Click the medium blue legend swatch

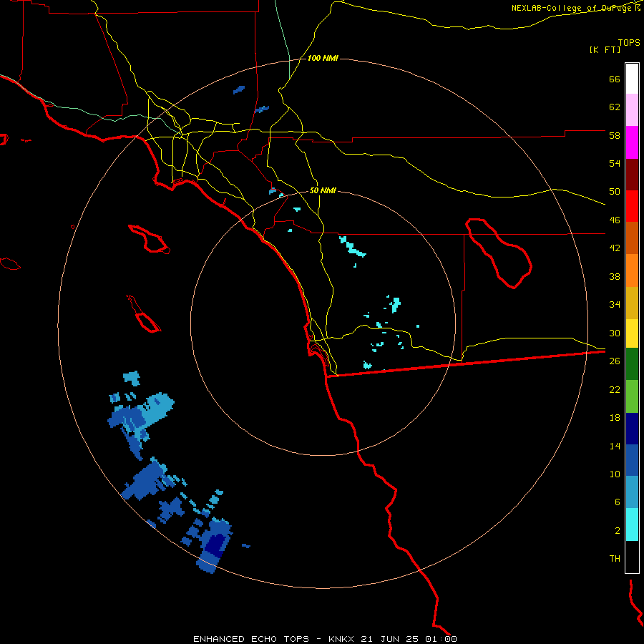pos(632,460)
